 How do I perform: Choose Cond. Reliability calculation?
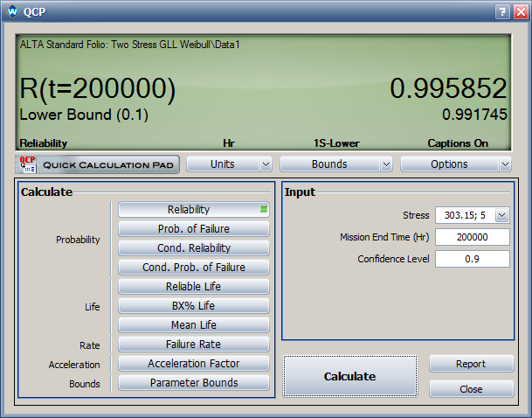point(194,247)
